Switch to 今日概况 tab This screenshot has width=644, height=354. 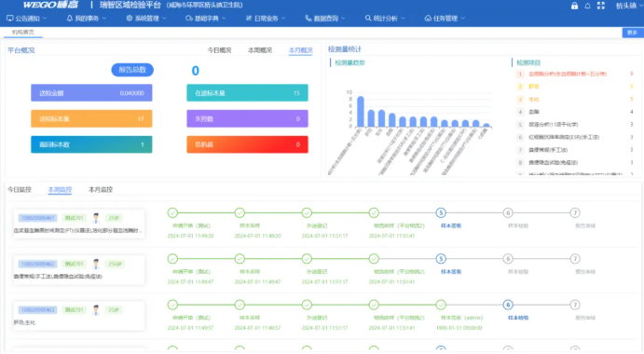[x=219, y=50]
